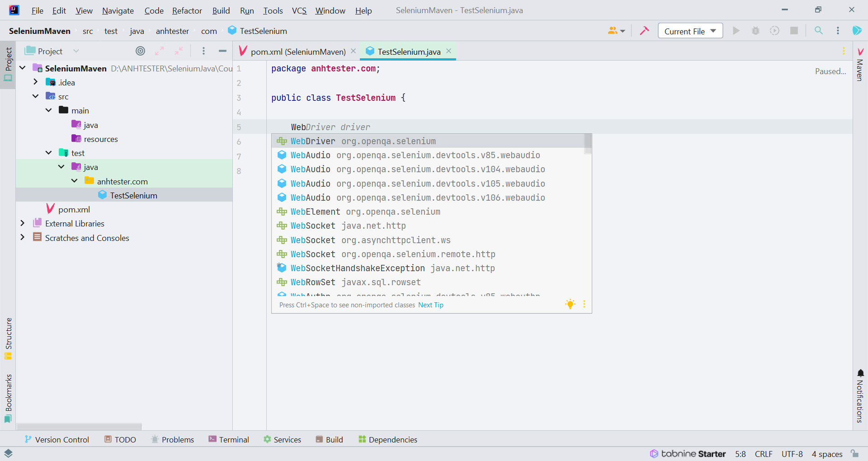Image resolution: width=868 pixels, height=461 pixels.
Task: Open the File menu
Action: coord(37,10)
